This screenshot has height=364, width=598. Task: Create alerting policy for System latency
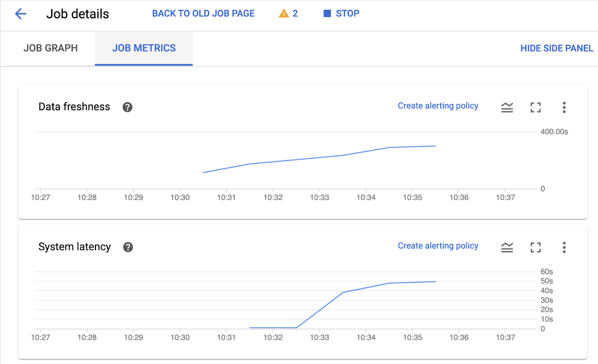click(438, 246)
